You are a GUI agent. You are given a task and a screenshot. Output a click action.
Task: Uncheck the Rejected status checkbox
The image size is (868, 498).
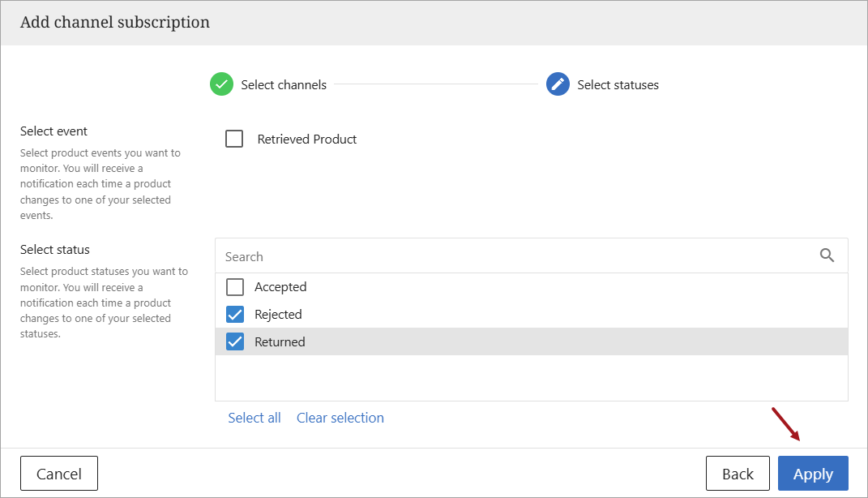pos(235,315)
